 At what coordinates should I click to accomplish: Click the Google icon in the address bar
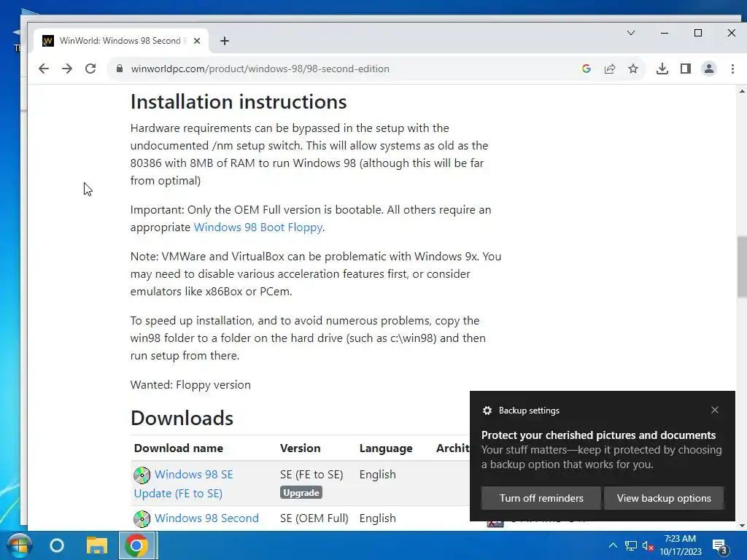[x=587, y=69]
